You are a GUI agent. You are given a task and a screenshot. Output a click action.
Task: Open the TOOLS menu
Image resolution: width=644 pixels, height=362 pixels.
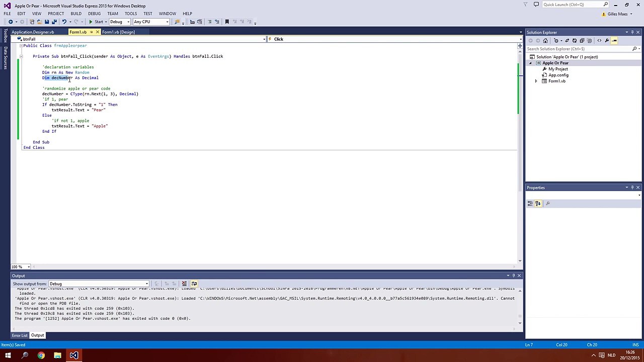pos(131,14)
